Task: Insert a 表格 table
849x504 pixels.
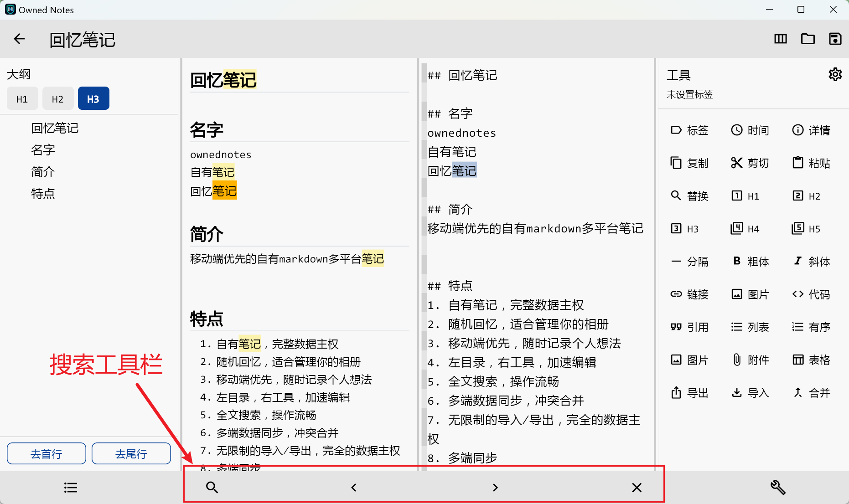Action: tap(811, 360)
